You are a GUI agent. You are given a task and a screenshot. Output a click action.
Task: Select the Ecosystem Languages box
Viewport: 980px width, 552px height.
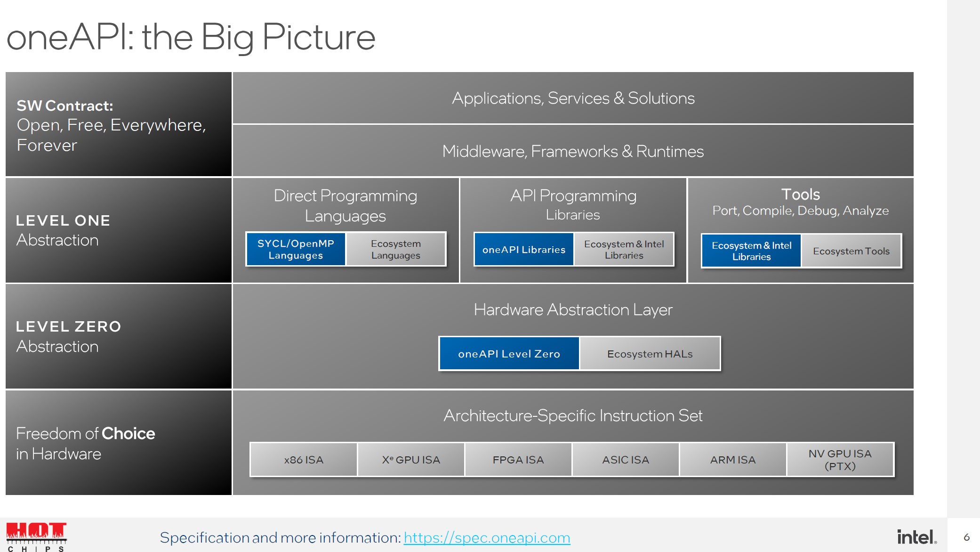tap(395, 249)
